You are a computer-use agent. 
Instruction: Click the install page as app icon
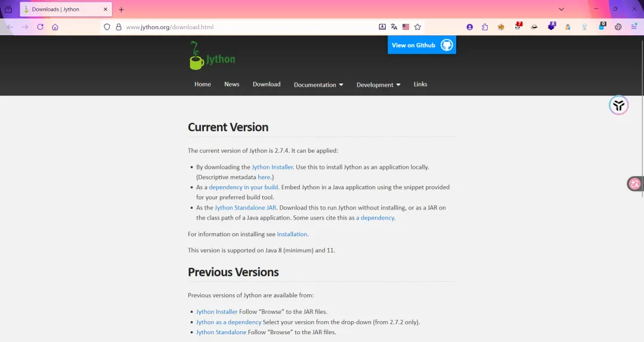[382, 27]
